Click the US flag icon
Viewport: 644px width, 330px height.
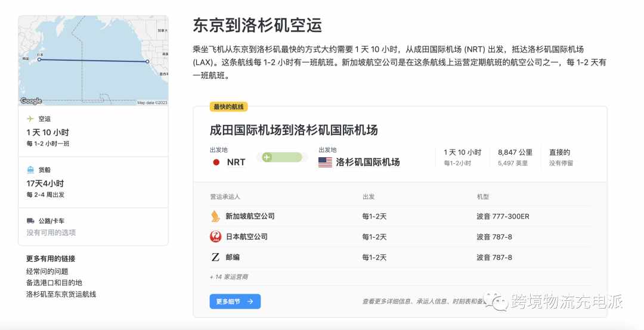coord(326,162)
